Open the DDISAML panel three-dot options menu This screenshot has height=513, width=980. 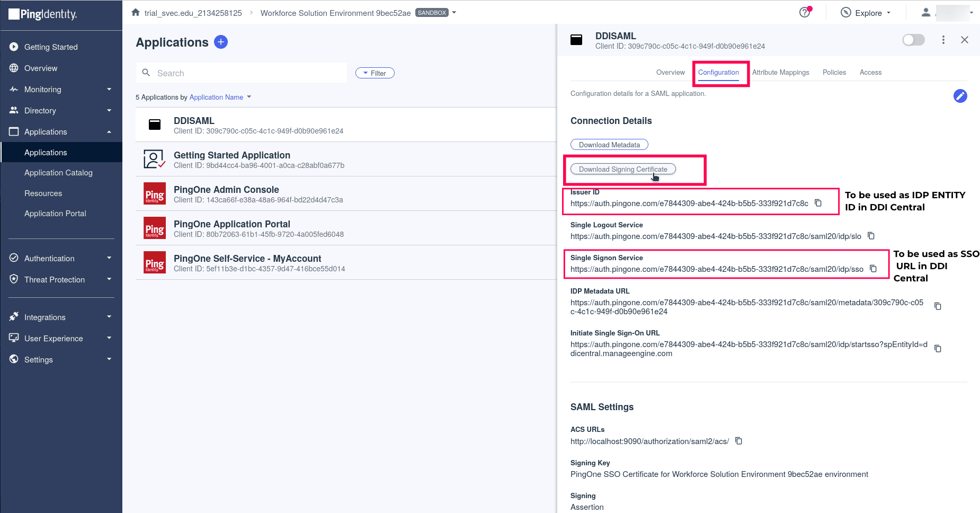pos(943,40)
